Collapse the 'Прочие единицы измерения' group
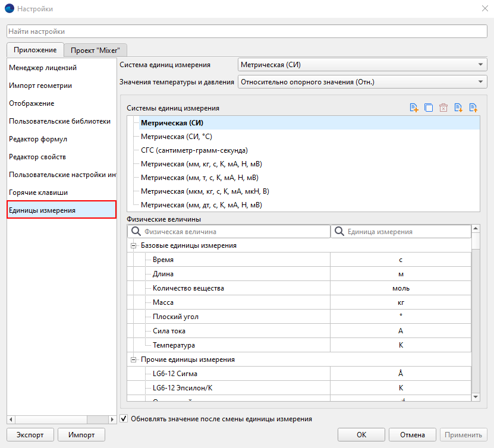This screenshot has width=494, height=448. [133, 359]
